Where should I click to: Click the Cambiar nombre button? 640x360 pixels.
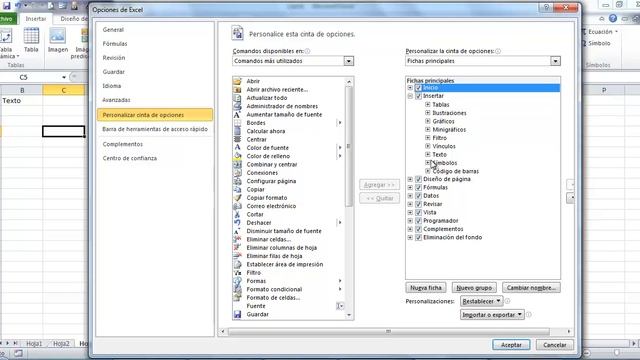[x=531, y=288]
